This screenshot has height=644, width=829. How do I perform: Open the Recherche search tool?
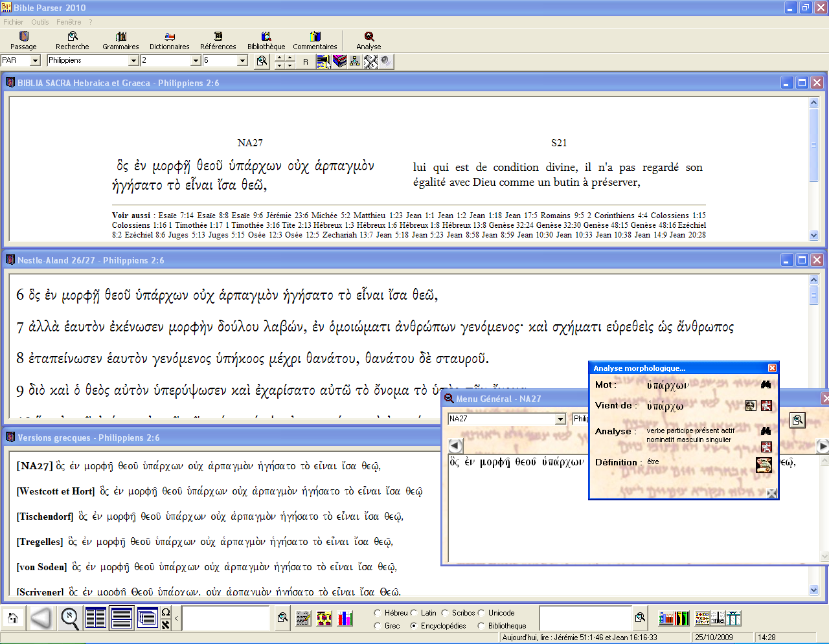[x=73, y=41]
